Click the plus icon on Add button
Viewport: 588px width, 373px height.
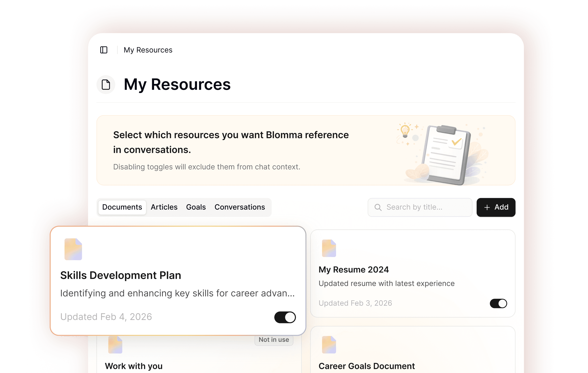[487, 207]
